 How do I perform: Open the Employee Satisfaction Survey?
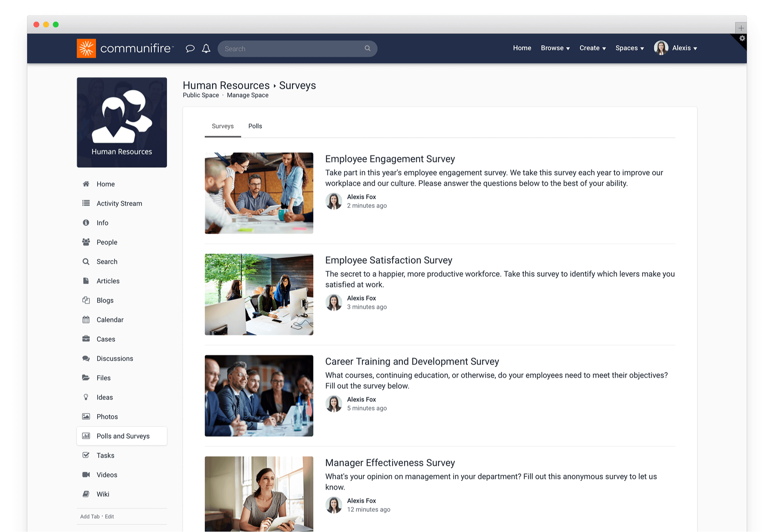389,260
